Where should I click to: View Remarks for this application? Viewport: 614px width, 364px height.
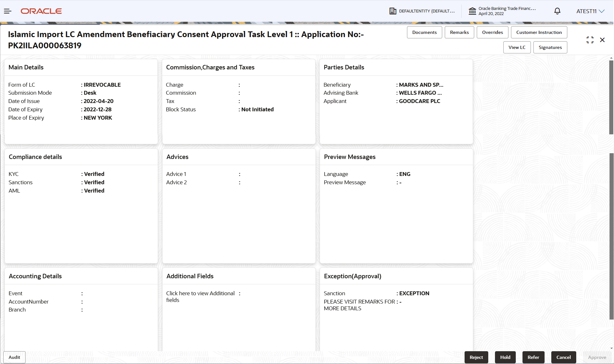click(x=459, y=32)
